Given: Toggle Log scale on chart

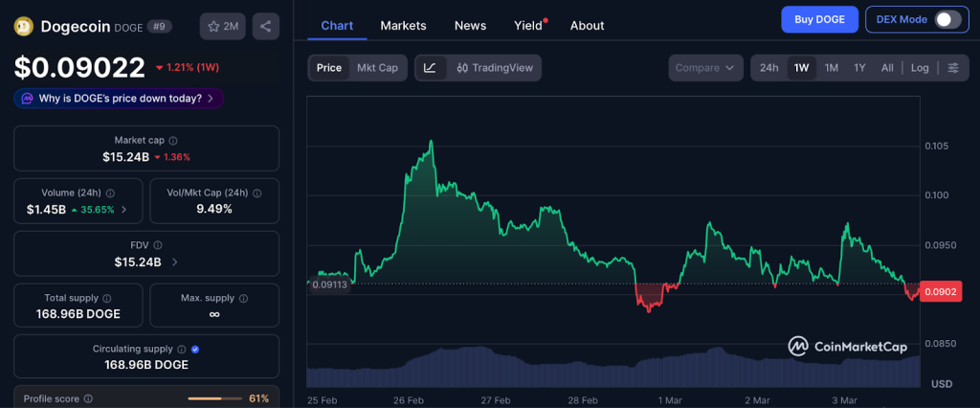Looking at the screenshot, I should [x=920, y=68].
